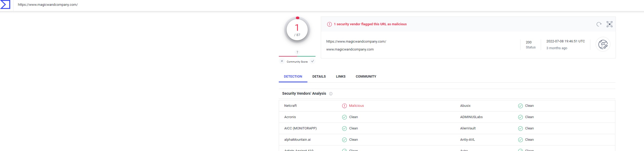
Task: Click the red malicious alert banner text
Action: [x=370, y=24]
